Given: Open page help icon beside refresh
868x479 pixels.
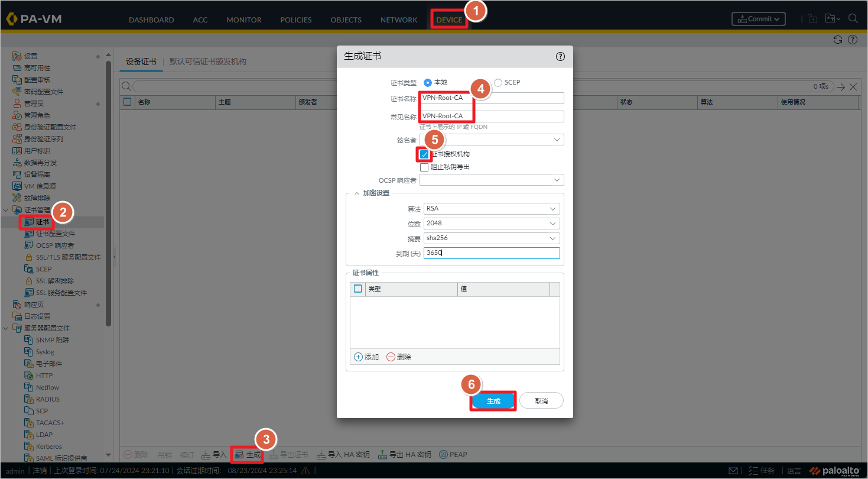Looking at the screenshot, I should click(853, 40).
